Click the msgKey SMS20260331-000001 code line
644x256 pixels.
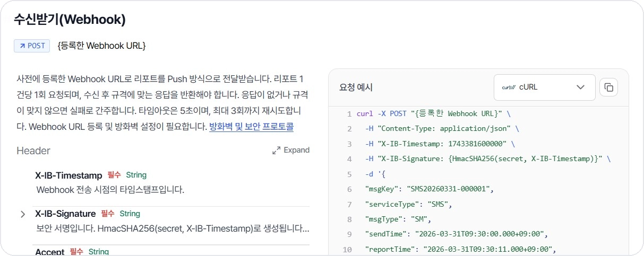430,189
